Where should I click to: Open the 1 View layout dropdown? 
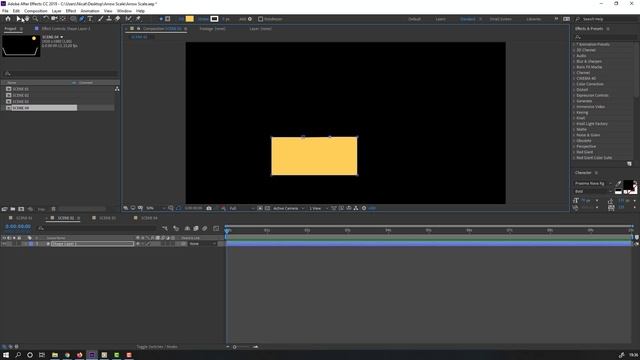(318, 208)
